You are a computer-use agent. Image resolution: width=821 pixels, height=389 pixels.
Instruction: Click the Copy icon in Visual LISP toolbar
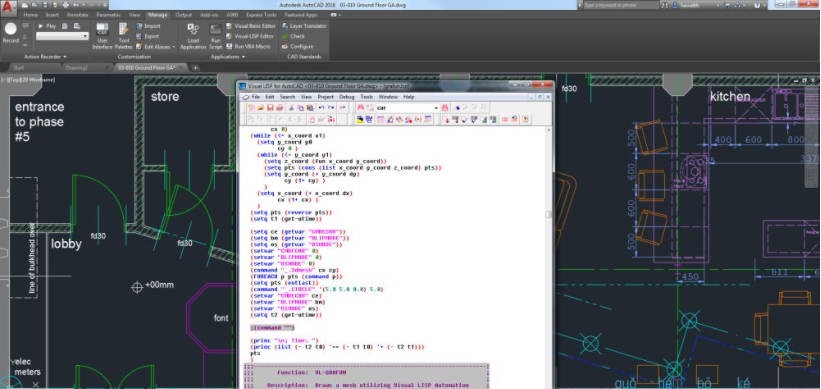pos(301,108)
